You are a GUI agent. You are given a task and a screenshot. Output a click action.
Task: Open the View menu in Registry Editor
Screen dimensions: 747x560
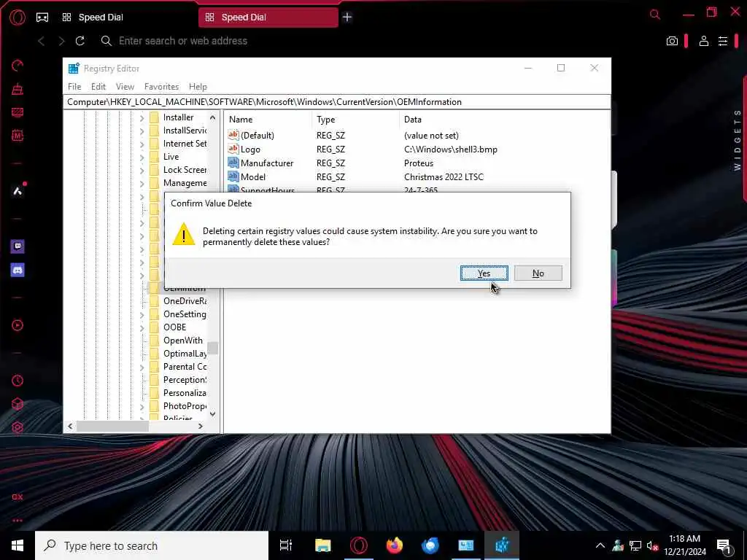click(125, 87)
